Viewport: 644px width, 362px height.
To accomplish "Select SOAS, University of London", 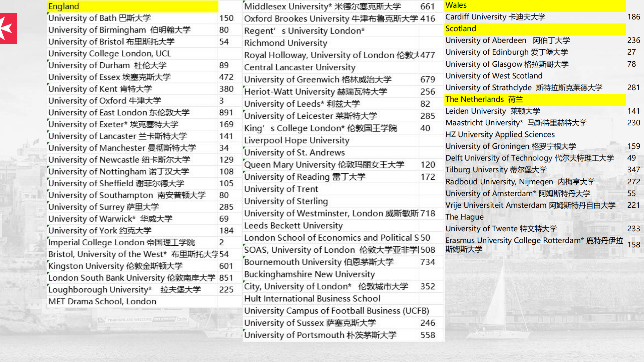I will click(331, 250).
